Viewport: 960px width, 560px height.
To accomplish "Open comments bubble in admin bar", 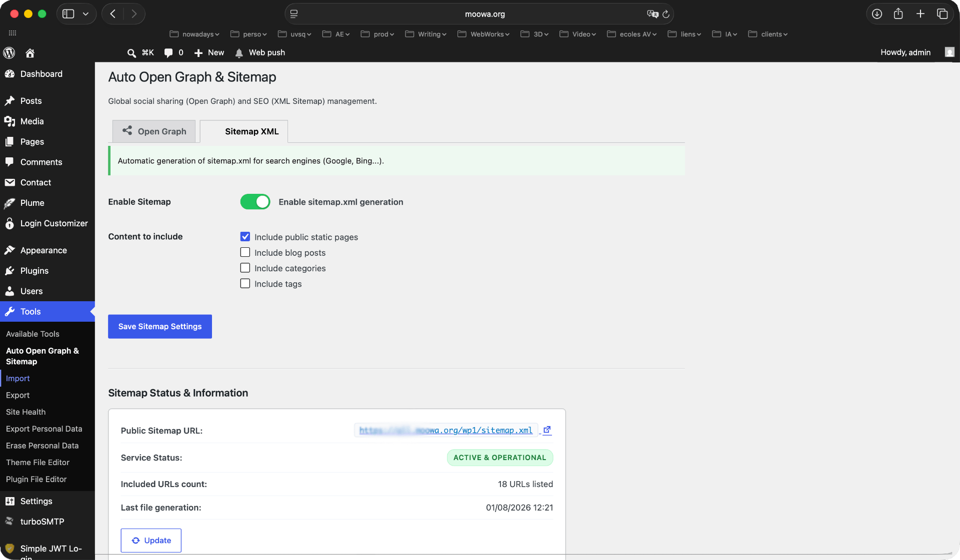I will tap(168, 52).
